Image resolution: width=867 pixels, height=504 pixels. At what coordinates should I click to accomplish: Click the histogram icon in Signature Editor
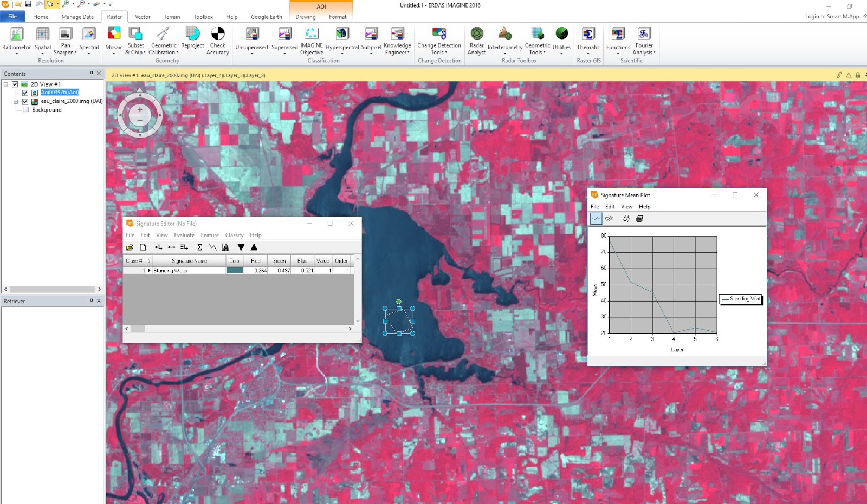coord(225,247)
